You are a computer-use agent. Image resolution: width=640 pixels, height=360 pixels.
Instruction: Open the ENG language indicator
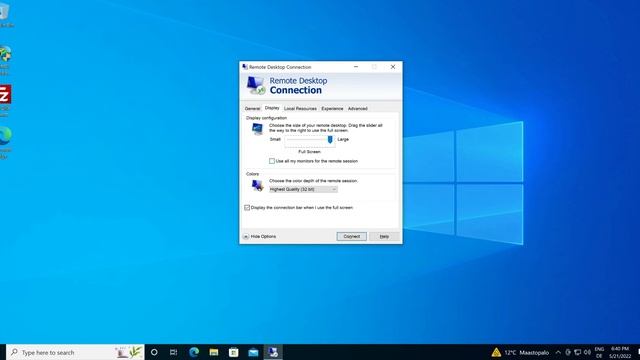click(599, 352)
